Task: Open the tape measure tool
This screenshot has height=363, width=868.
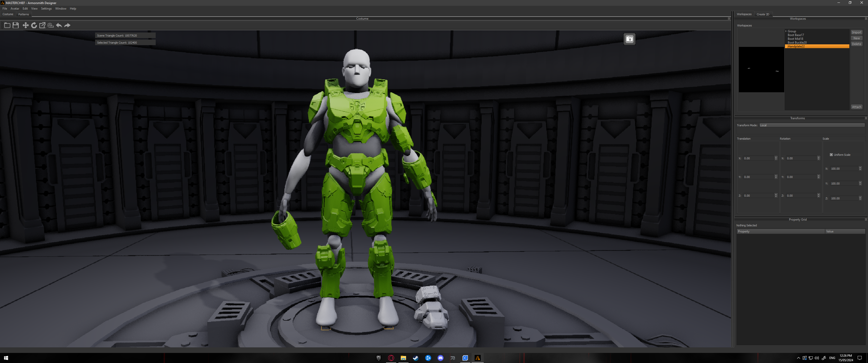Action: coord(50,25)
